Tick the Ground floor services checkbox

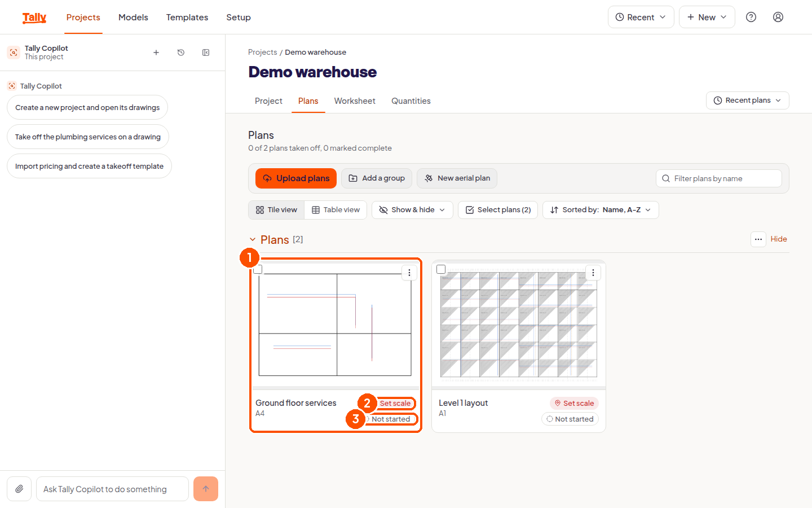258,270
